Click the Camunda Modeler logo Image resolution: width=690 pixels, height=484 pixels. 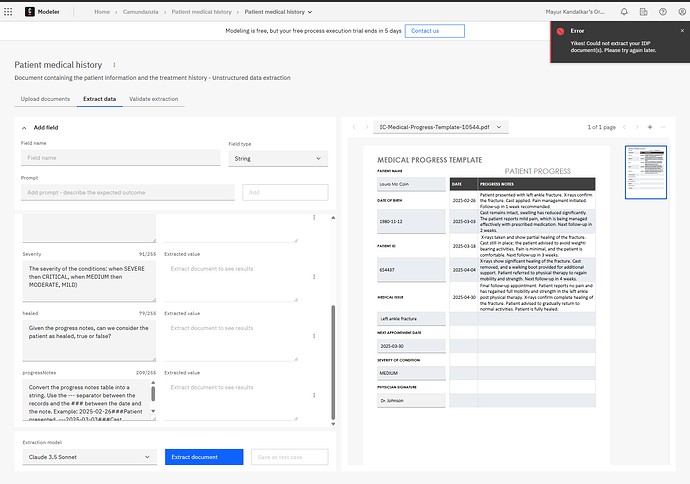click(29, 12)
